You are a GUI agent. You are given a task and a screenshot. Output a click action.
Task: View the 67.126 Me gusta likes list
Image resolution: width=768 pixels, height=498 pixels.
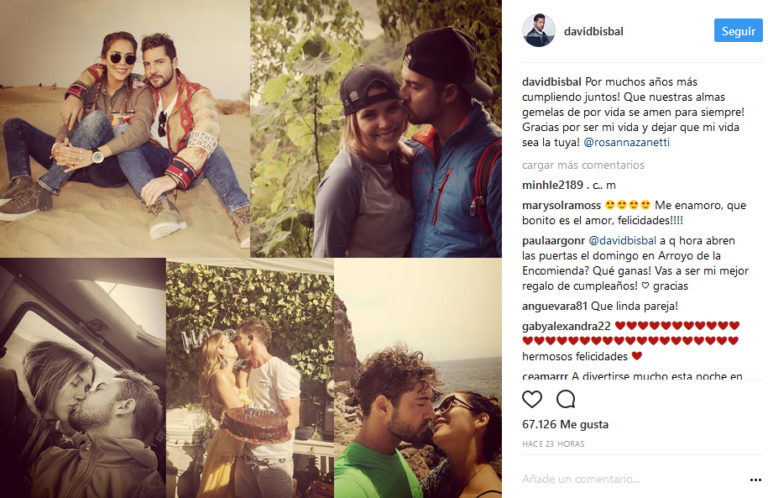565,424
